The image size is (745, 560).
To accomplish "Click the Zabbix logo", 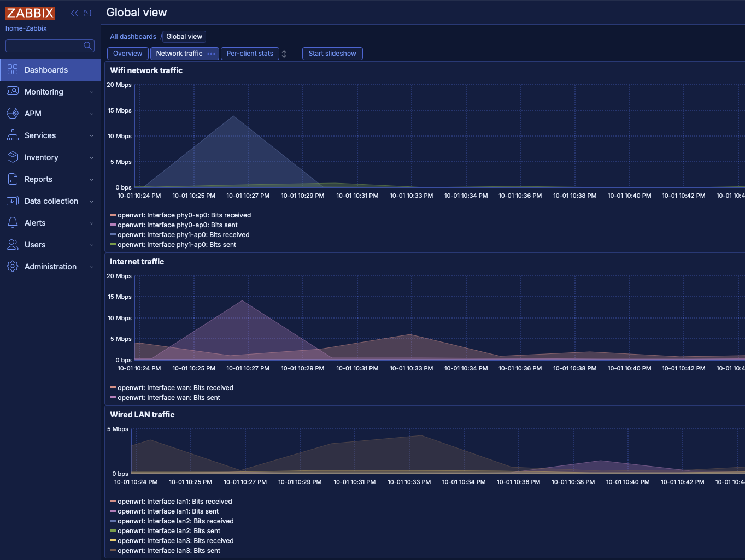I will pyautogui.click(x=30, y=13).
